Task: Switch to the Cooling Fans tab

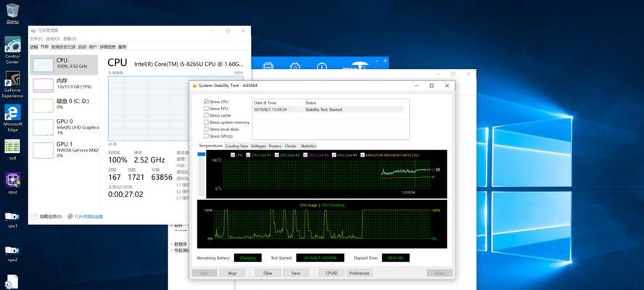Action: pyautogui.click(x=236, y=146)
